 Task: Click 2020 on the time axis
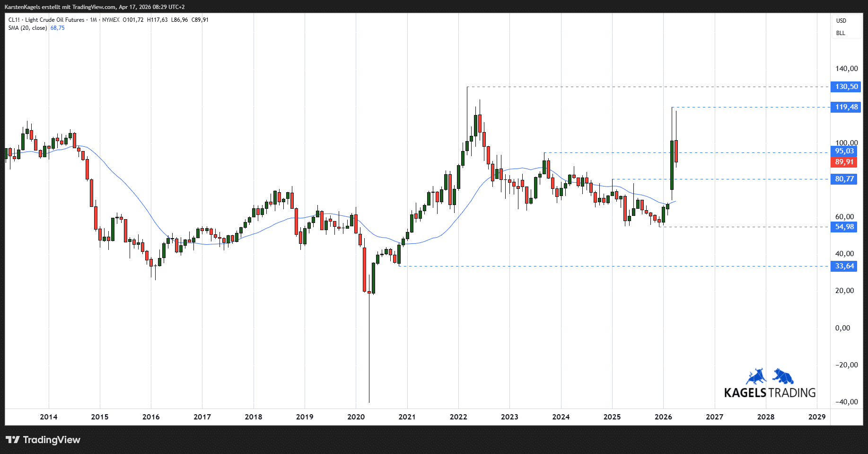[x=356, y=417]
